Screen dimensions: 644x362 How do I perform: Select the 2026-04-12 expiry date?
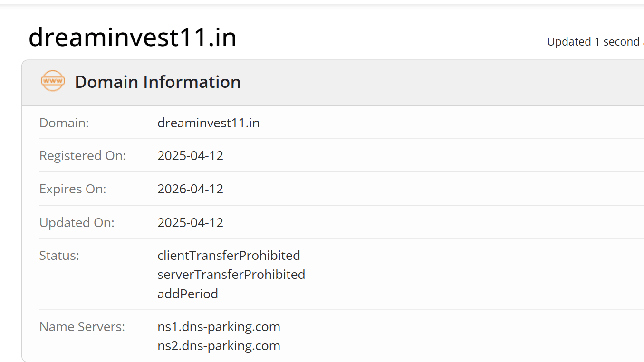pos(190,189)
